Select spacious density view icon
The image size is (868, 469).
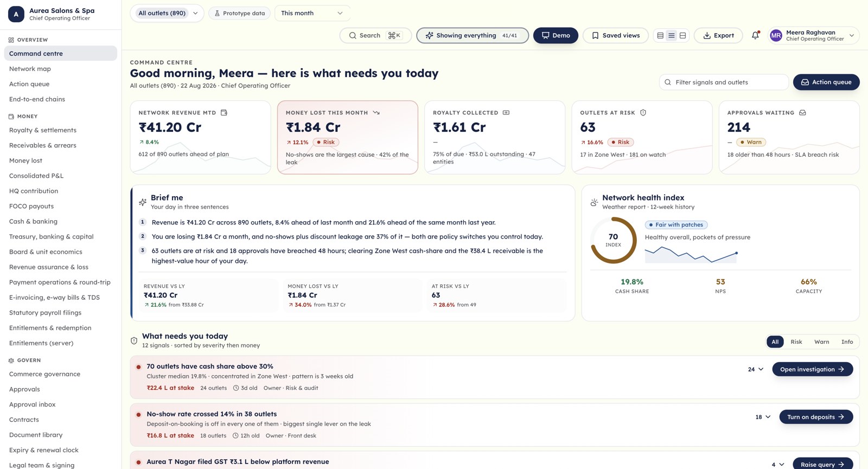coord(683,35)
